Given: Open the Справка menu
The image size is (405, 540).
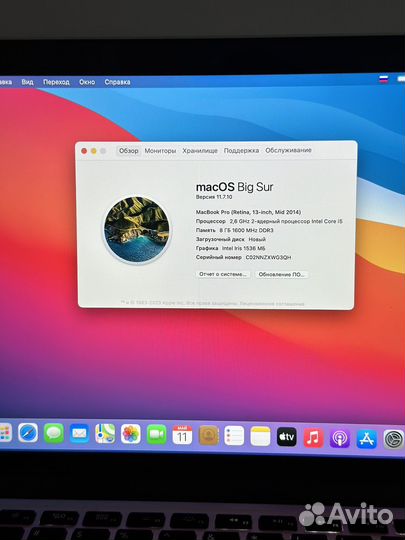Looking at the screenshot, I should coord(117,82).
